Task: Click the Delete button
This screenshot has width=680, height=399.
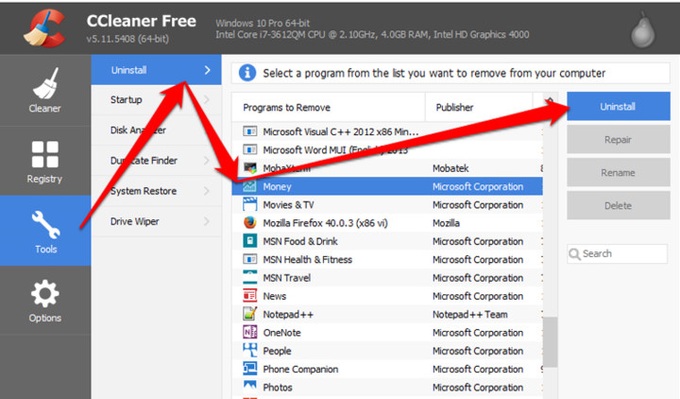Action: (x=618, y=206)
